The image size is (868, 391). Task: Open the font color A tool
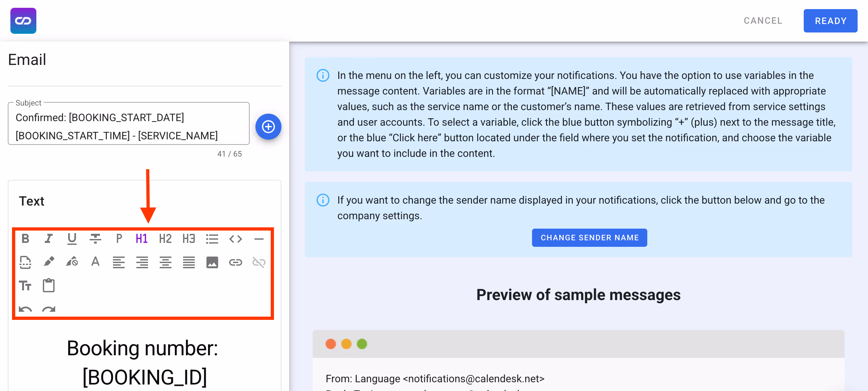pos(95,262)
